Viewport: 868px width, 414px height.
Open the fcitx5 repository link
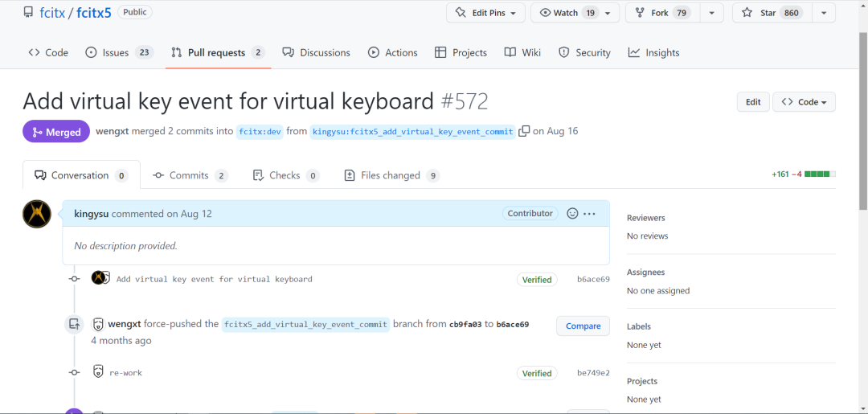coord(93,12)
